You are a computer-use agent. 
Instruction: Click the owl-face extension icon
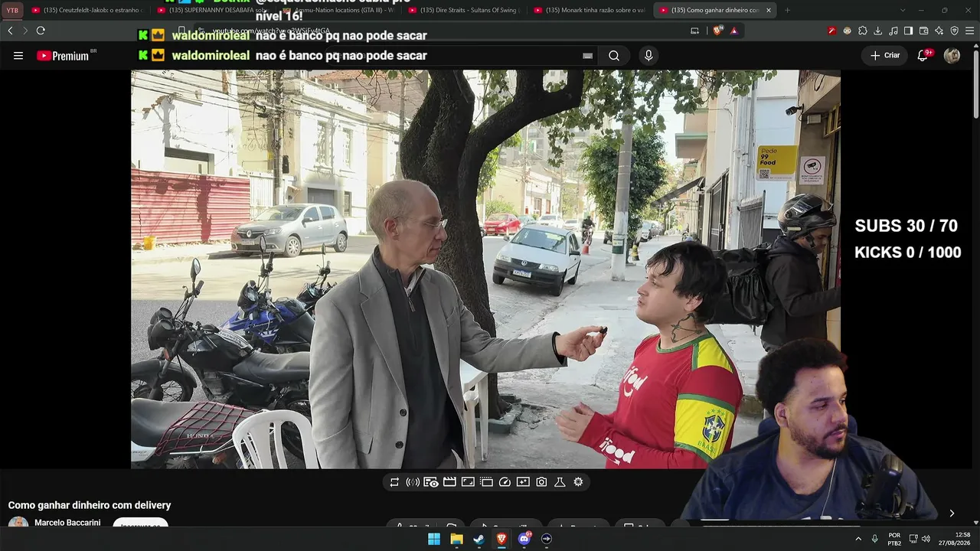pos(848,31)
